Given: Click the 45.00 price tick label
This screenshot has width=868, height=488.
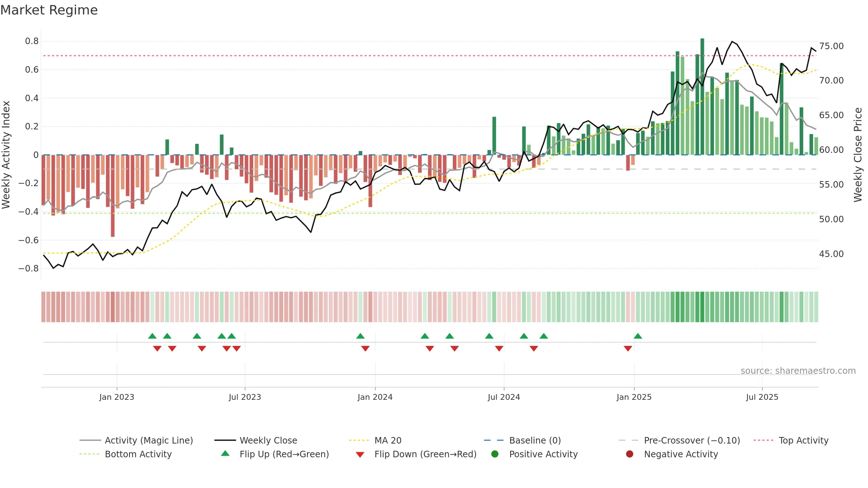Looking at the screenshot, I should [831, 254].
